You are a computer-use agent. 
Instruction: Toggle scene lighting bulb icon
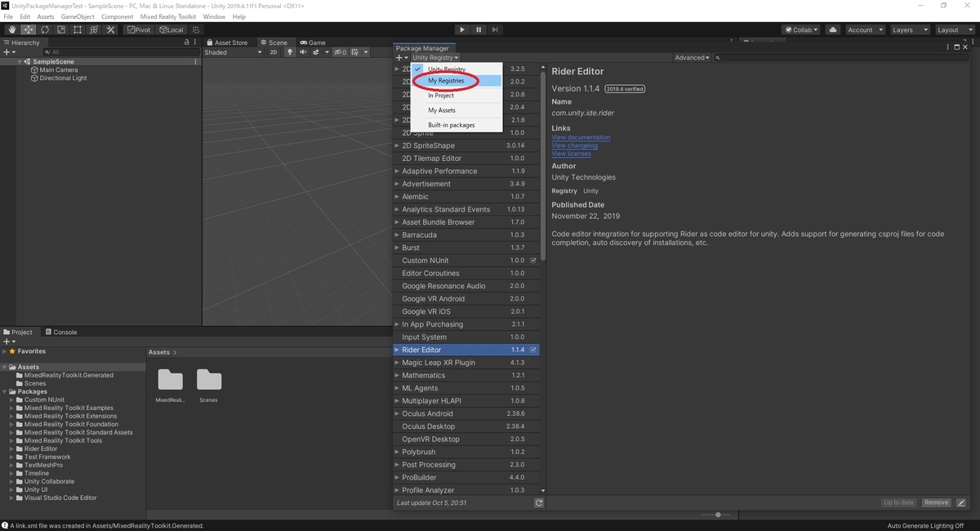coord(289,52)
